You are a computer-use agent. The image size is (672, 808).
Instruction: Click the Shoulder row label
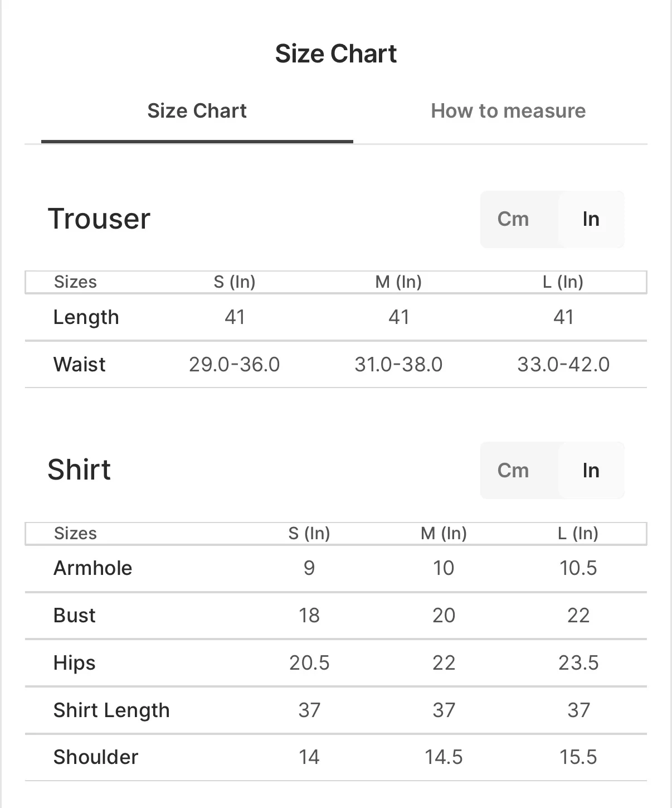tap(96, 757)
